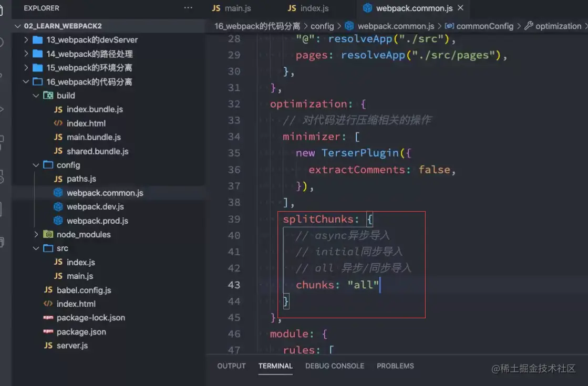This screenshot has width=588, height=386.
Task: Click the webpack.common.js breadcrumb segment
Action: 396,26
